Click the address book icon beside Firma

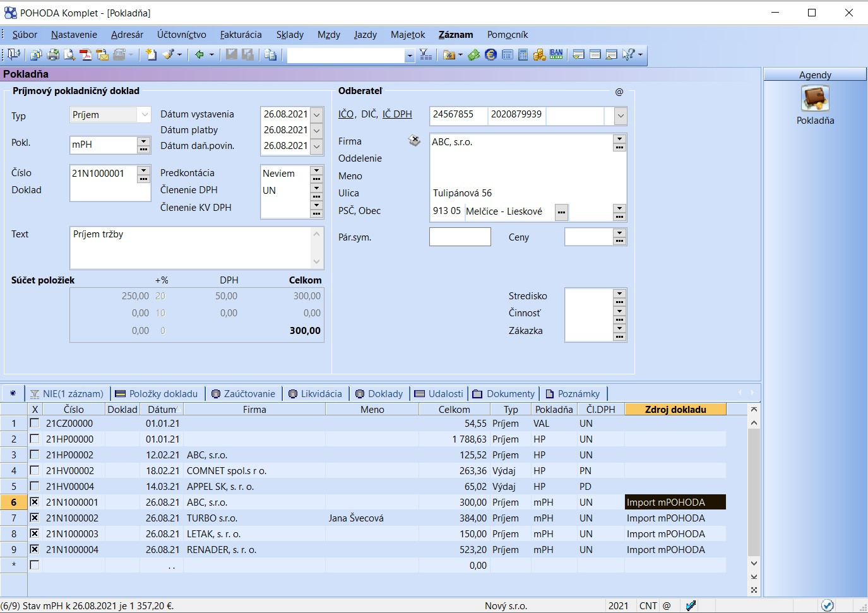coord(415,141)
